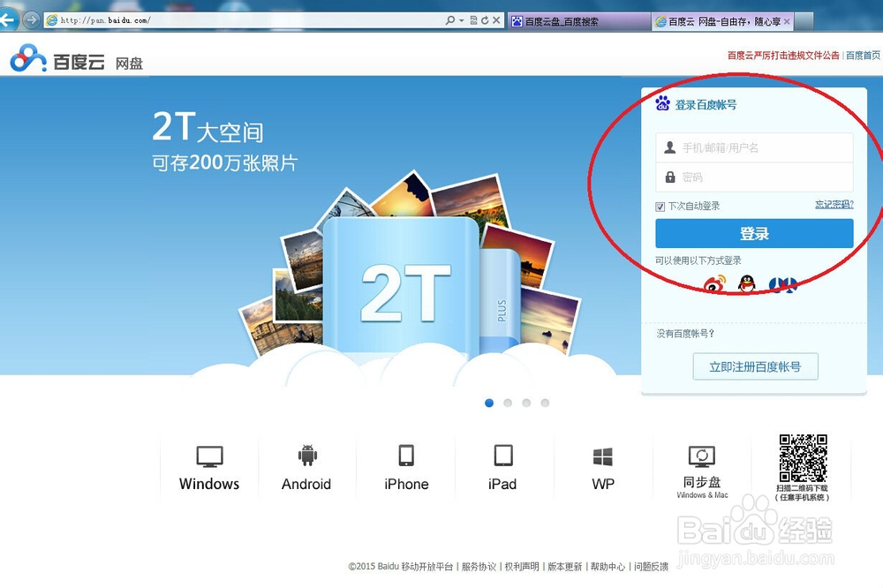Click the QR code download image
This screenshot has height=588, width=883.
803,458
